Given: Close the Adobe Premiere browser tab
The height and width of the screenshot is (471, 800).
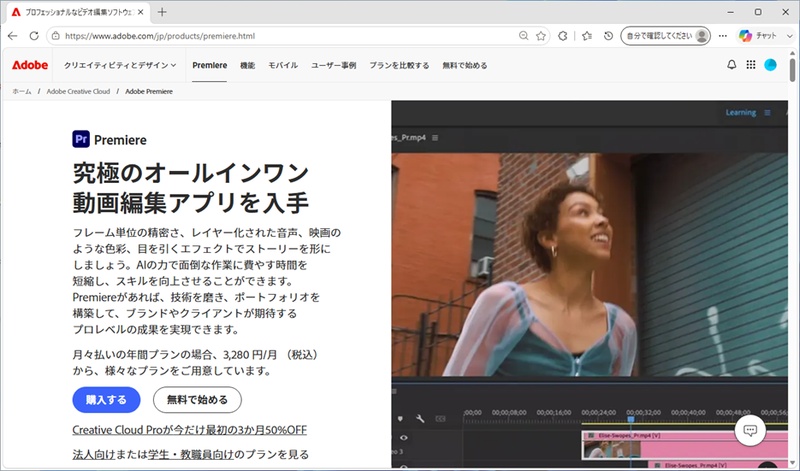Looking at the screenshot, I should click(x=141, y=12).
